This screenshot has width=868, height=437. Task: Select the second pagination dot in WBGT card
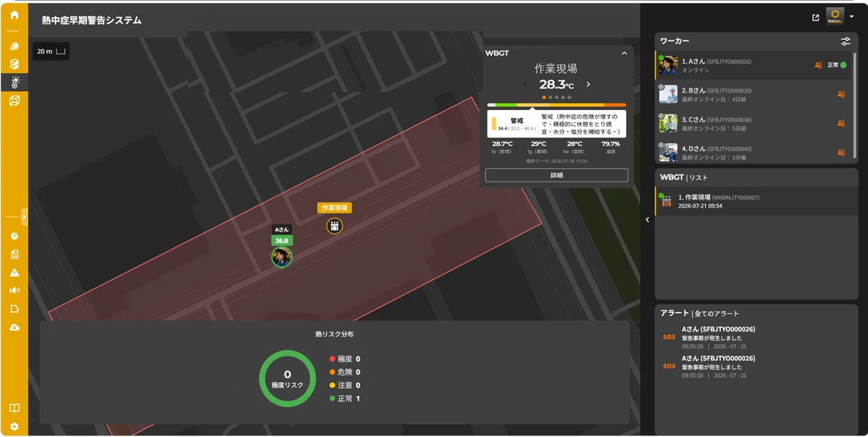[550, 97]
